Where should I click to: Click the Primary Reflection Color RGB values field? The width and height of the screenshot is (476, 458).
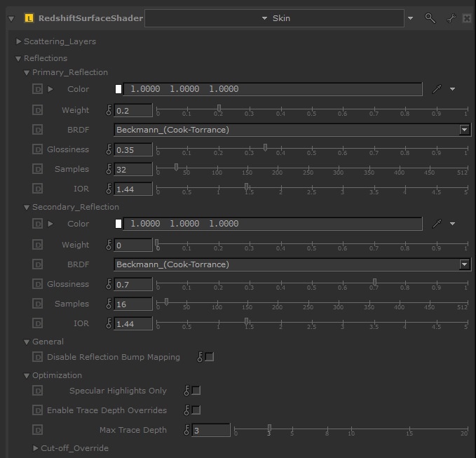point(273,89)
